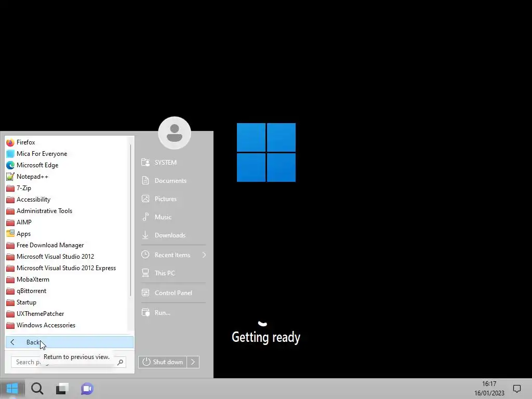
Task: Open This PC
Action: point(174,273)
